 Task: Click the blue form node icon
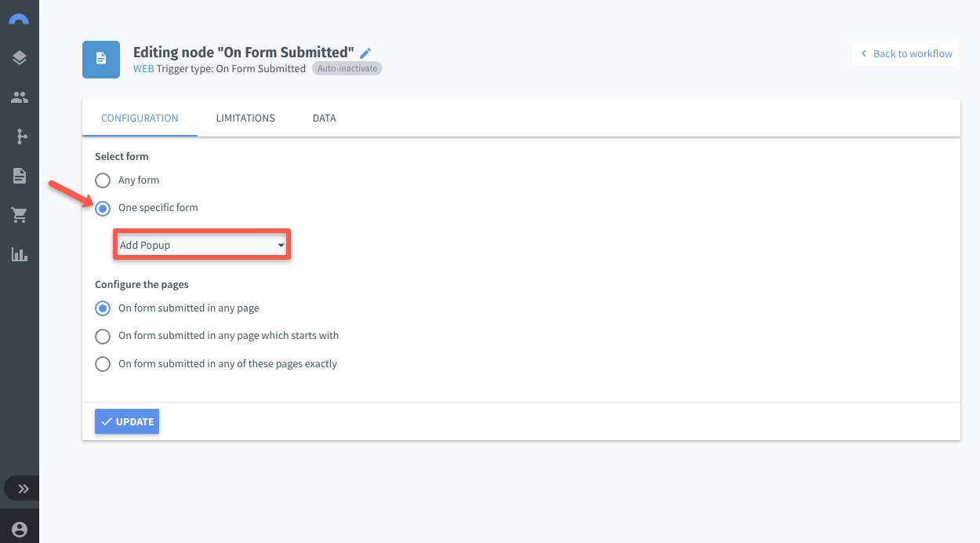(101, 60)
